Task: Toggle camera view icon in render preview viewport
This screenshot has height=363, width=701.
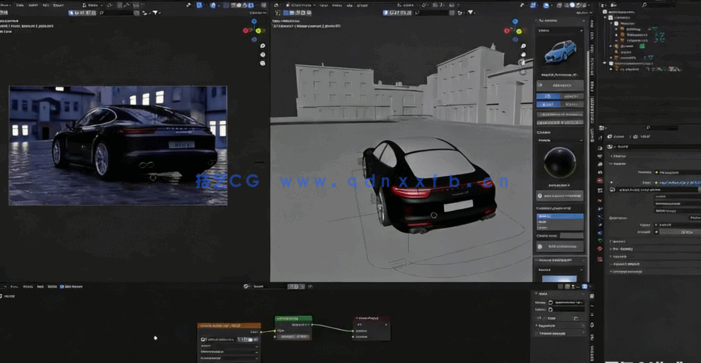Action: point(262,63)
